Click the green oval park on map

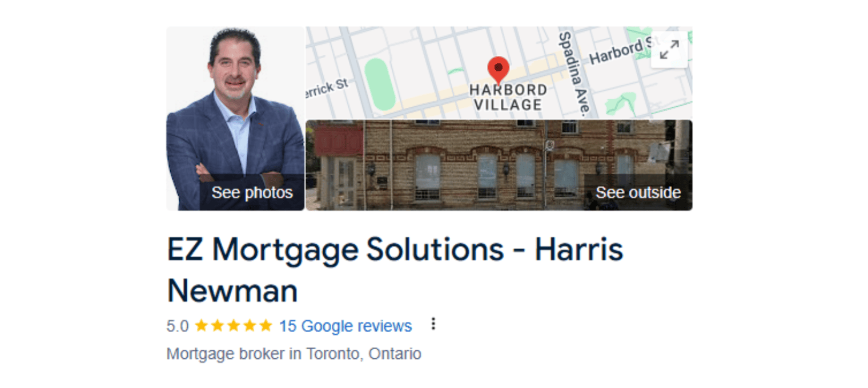point(380,84)
